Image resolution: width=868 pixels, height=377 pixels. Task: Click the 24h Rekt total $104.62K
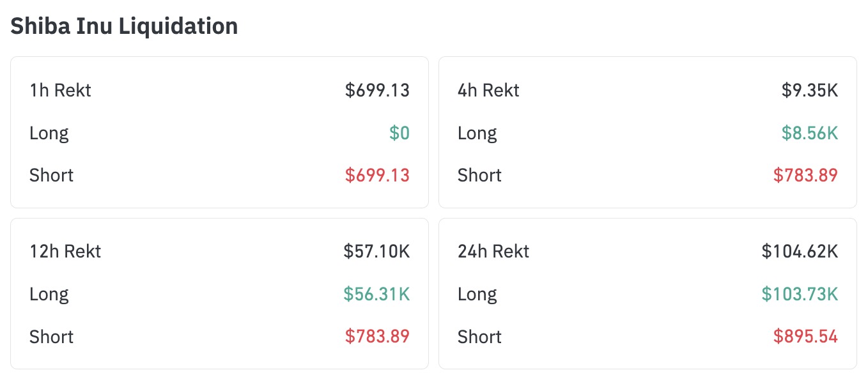800,251
